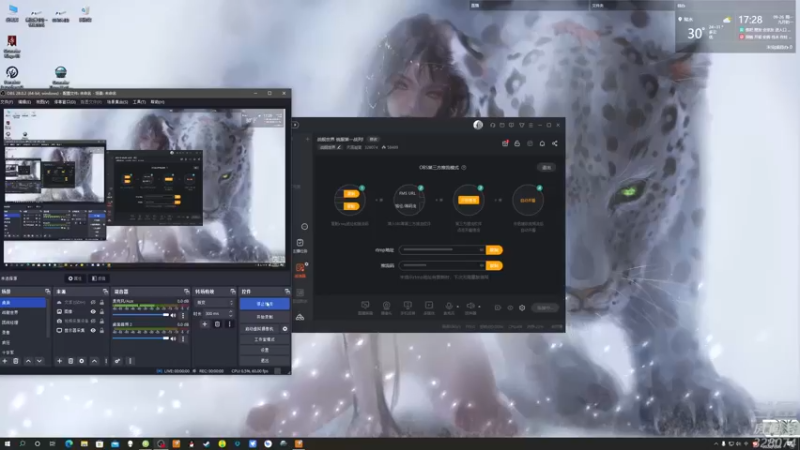This screenshot has height=450, width=800.
Task: Toggle visibility of video capture device source
Action: point(93,321)
